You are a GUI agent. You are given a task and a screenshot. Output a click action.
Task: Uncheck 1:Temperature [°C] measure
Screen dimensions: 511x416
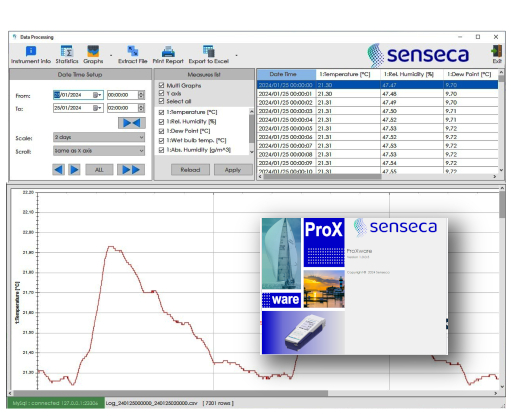(x=162, y=112)
